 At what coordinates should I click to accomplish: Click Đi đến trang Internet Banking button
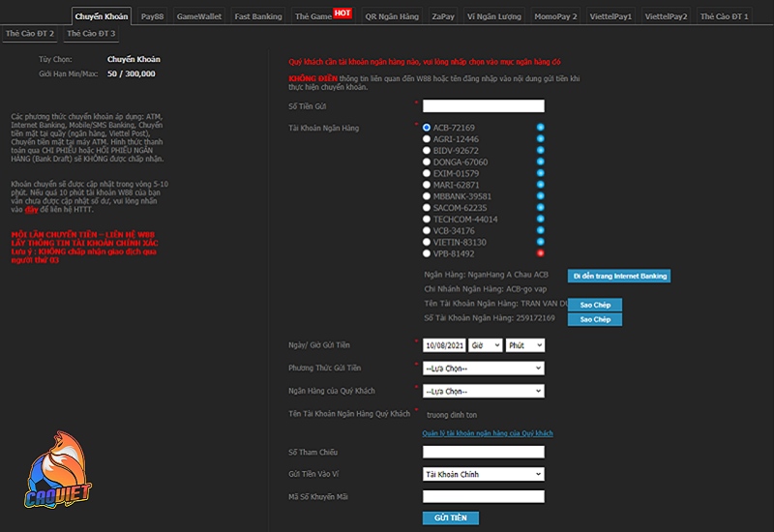pyautogui.click(x=619, y=276)
